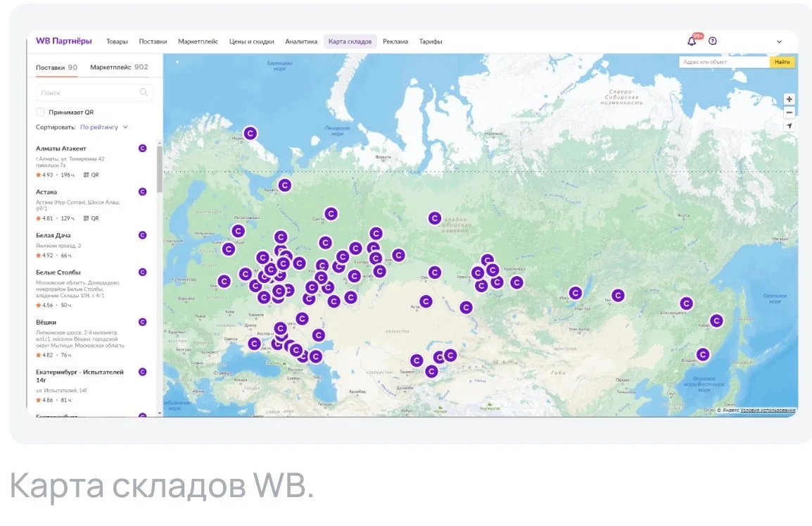
Task: Click the search magnifier in the Поиск field
Action: coord(144,92)
